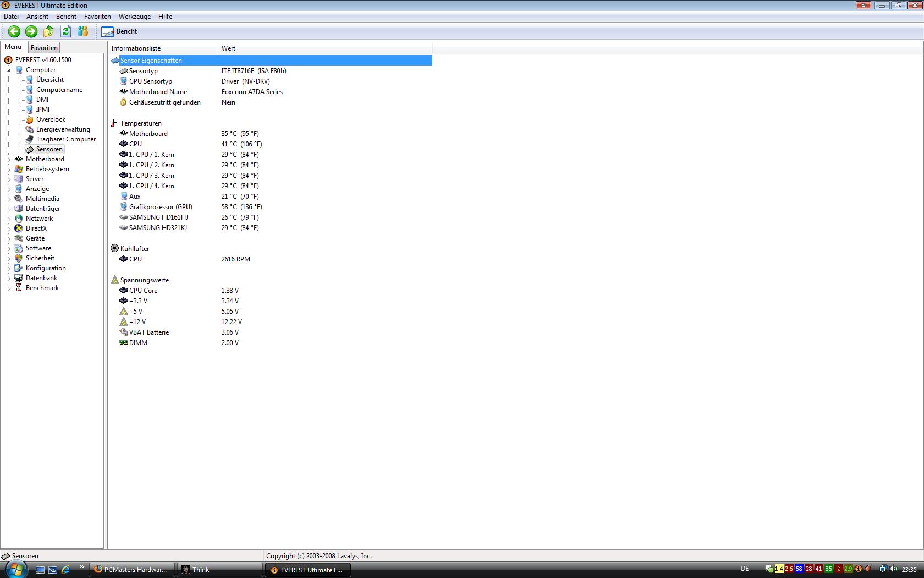Switch to the Think taskbar window

point(220,570)
